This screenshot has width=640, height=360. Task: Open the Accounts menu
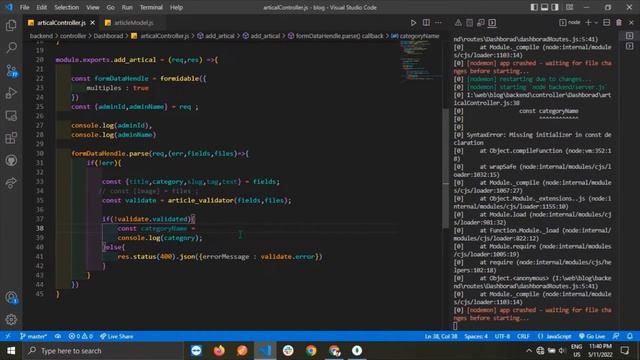pyautogui.click(x=11, y=298)
